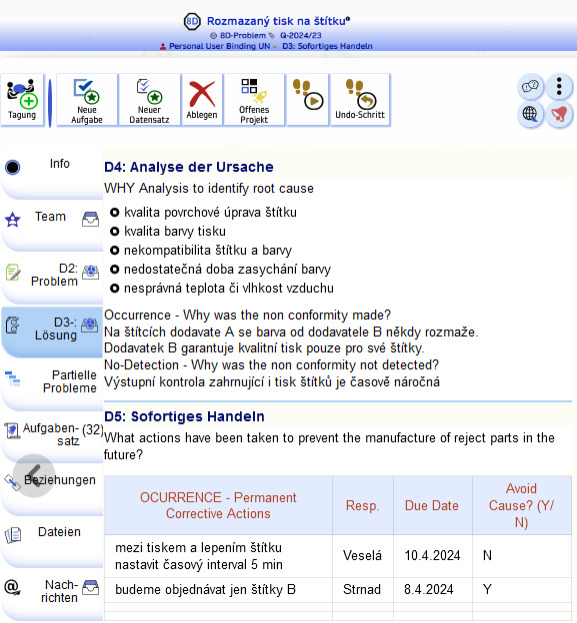Click the OCURRENCE - Permanent Corrective Actions header
Viewport: 577px width, 623px height.
tap(218, 505)
